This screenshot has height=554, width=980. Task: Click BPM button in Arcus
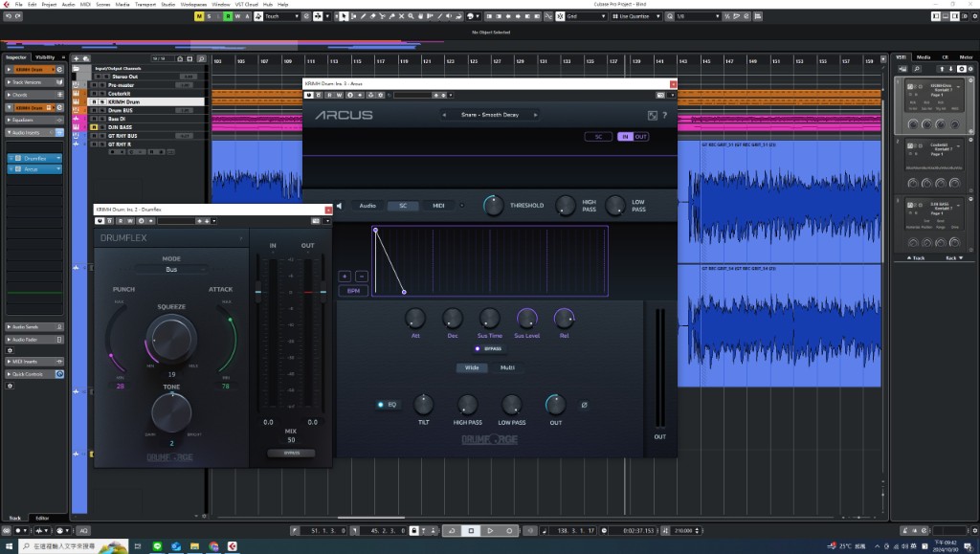[353, 291]
